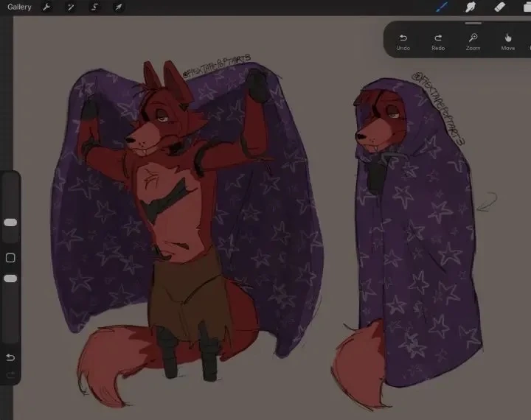Click Redo in the floating quick panel

coord(438,42)
